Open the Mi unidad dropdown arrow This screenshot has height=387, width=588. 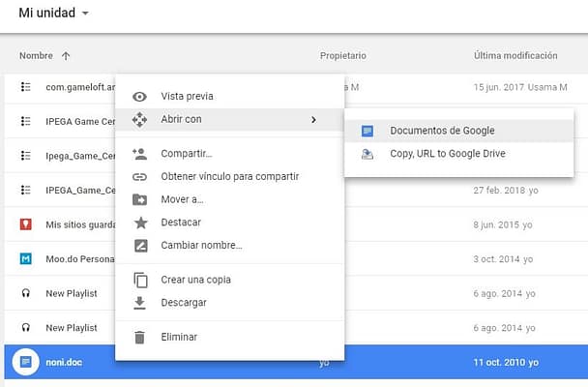pos(85,14)
